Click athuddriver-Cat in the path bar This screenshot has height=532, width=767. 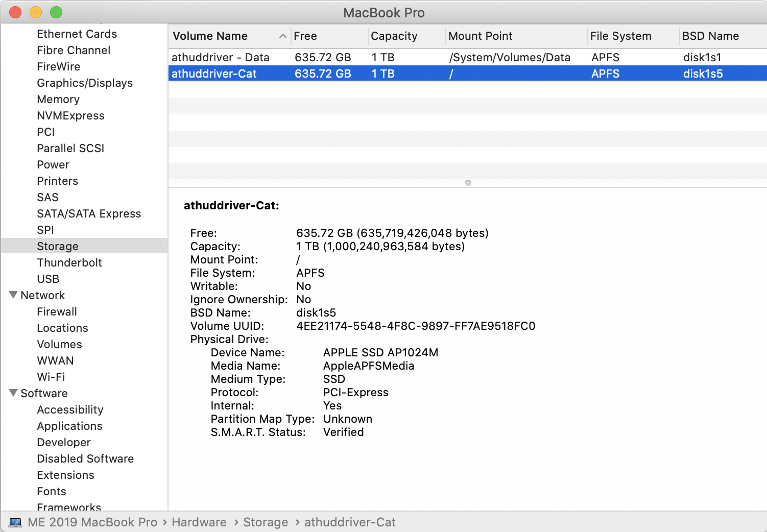tap(350, 522)
